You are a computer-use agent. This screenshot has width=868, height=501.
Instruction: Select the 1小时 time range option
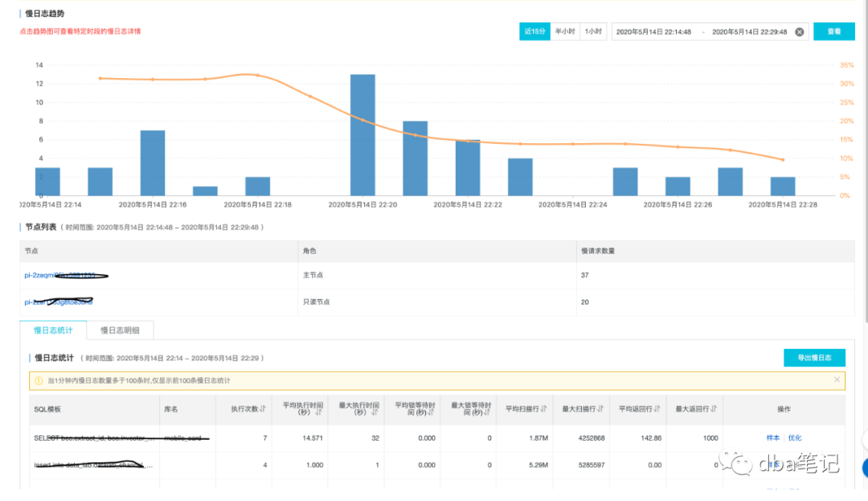click(593, 32)
